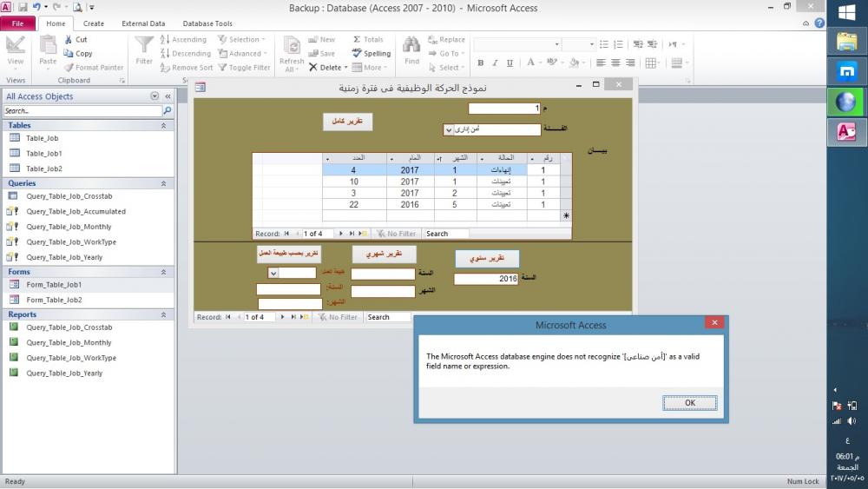The width and height of the screenshot is (868, 489).
Task: Click Save icon in quick access toolbar
Action: [23, 7]
